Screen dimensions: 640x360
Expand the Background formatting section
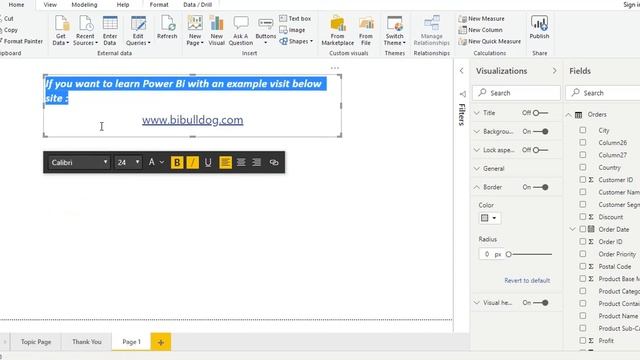click(x=477, y=131)
